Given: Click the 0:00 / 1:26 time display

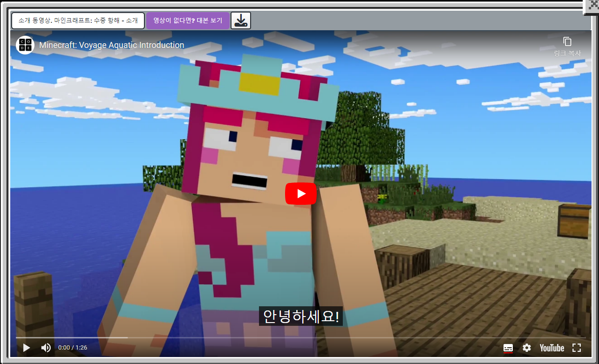Looking at the screenshot, I should [x=73, y=348].
